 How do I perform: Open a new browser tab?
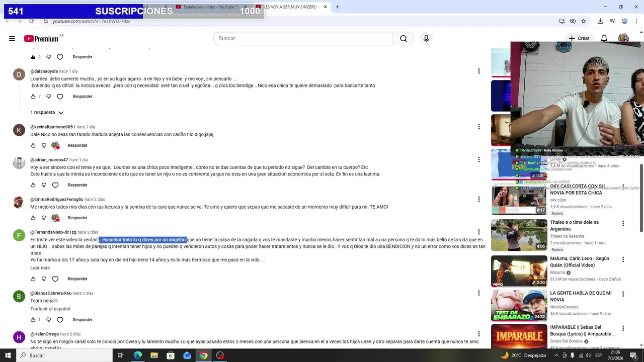[x=337, y=7]
